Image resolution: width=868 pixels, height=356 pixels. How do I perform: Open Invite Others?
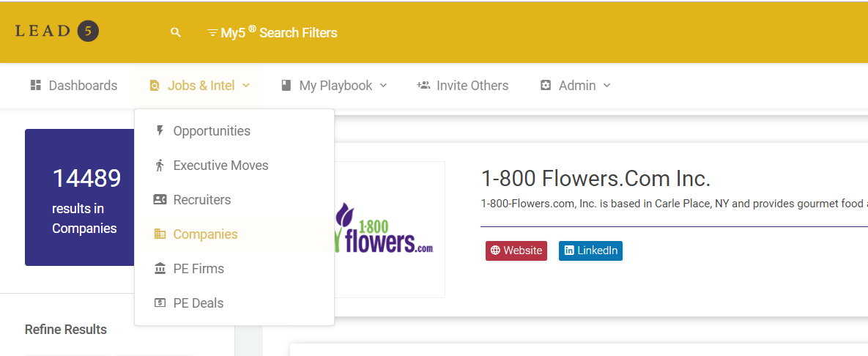coord(462,86)
